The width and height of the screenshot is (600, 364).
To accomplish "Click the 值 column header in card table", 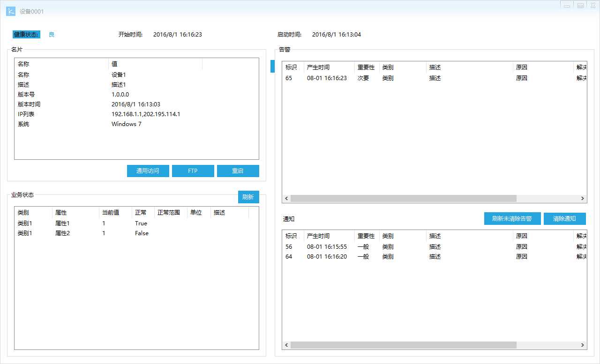I will click(155, 64).
